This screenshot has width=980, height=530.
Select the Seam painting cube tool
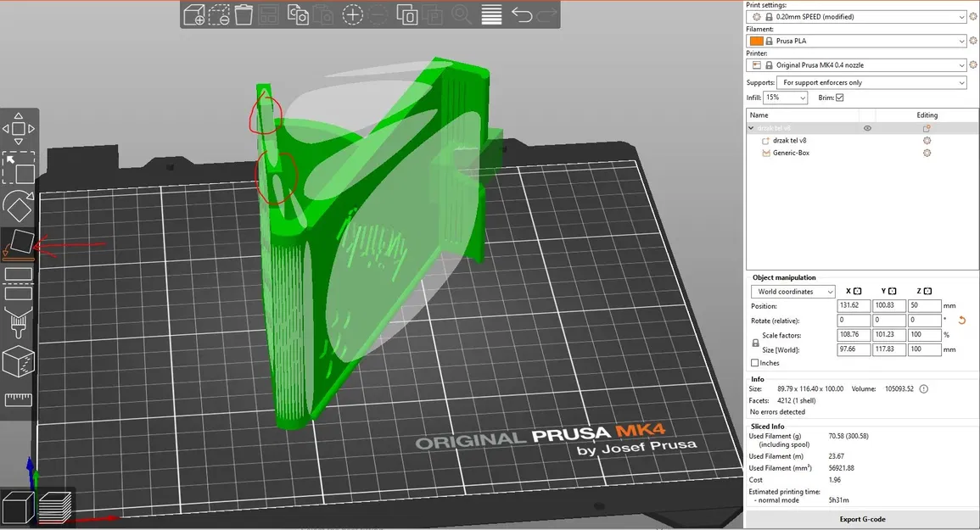18,361
